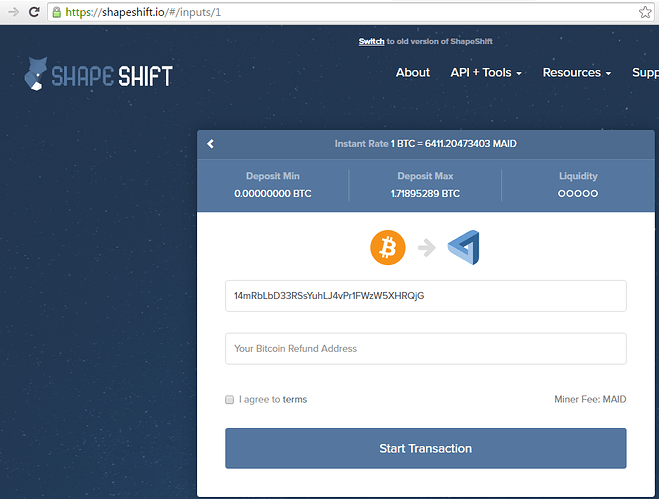Screen dimensions: 659x499
Task: Click the Deposit Max label
Action: [425, 176]
